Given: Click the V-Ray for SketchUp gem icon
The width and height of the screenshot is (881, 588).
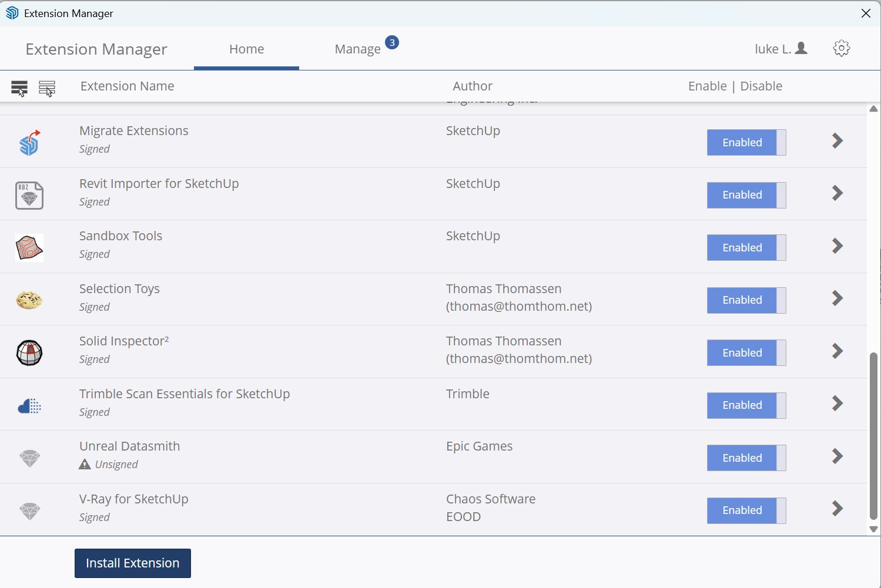Looking at the screenshot, I should [29, 510].
